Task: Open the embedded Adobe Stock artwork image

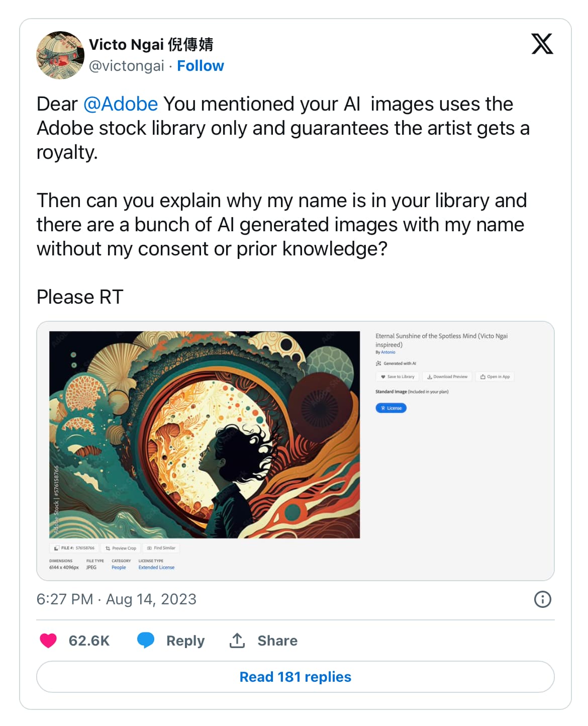Action: pos(205,434)
